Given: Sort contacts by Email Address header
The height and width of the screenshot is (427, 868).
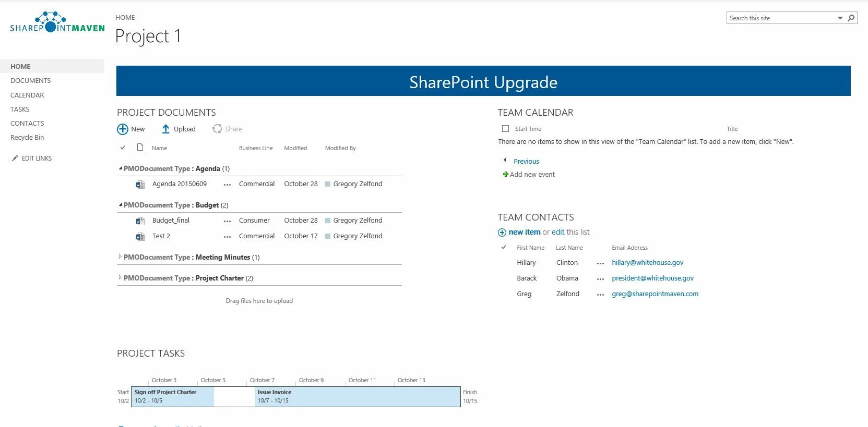Looking at the screenshot, I should (629, 248).
